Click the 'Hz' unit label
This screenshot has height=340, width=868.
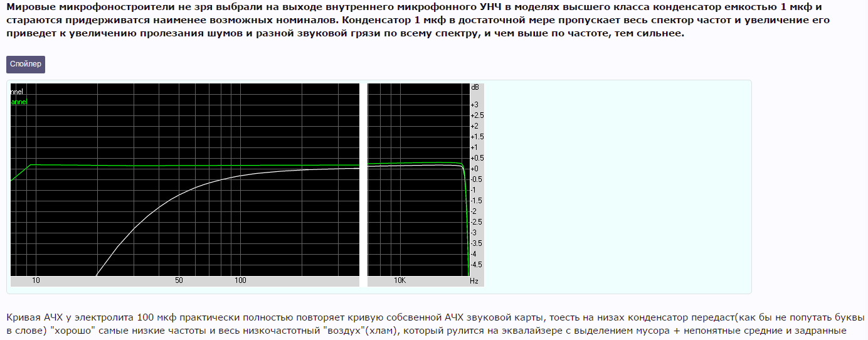475,282
